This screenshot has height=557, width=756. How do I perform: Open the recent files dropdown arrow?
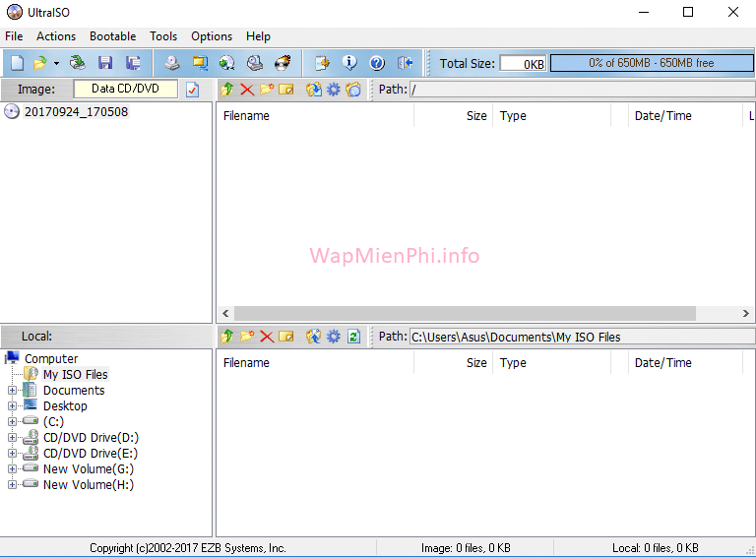tap(56, 63)
